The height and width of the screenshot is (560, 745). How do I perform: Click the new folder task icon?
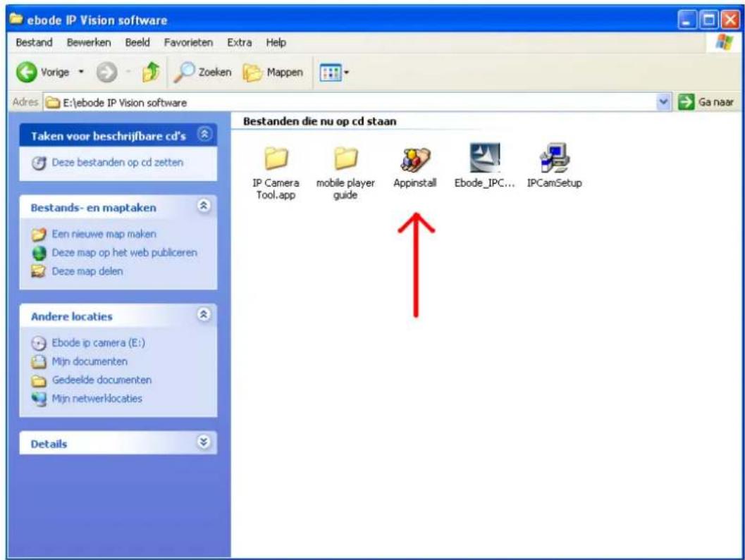point(39,235)
